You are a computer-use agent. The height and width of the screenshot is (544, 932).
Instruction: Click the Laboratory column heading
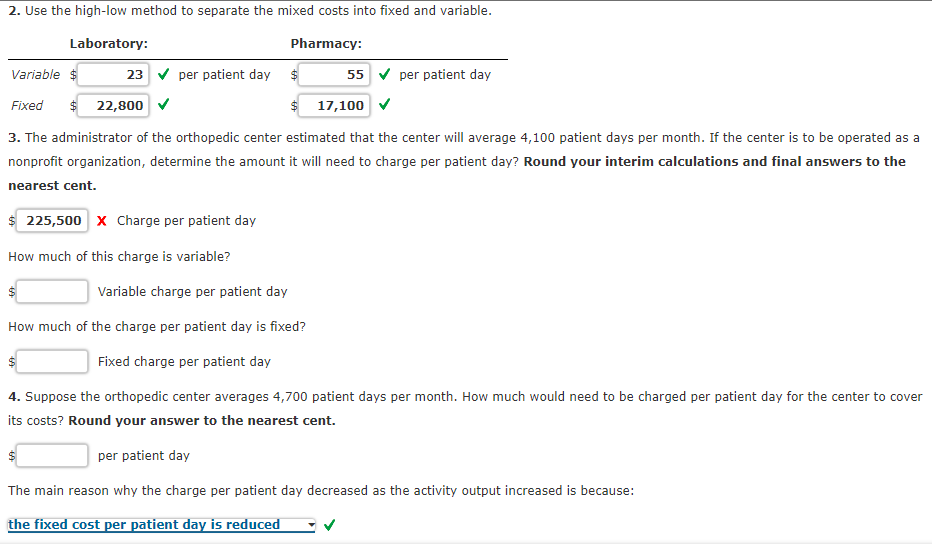[109, 44]
